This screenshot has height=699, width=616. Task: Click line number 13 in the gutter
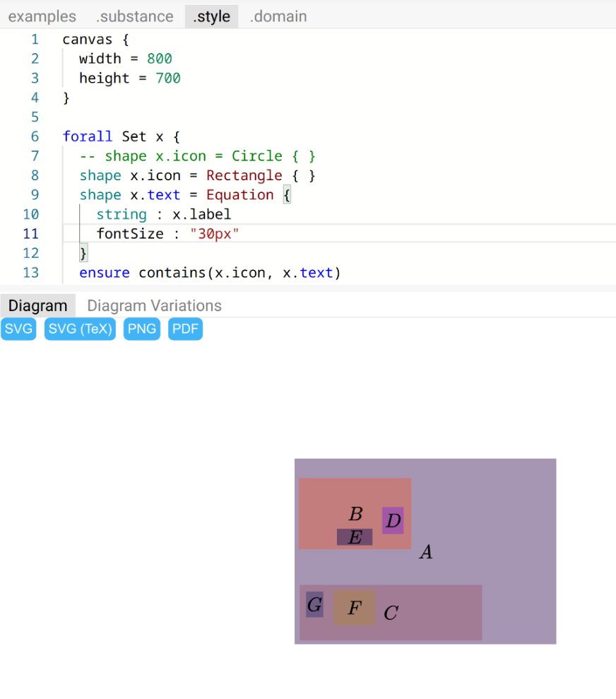pos(31,272)
